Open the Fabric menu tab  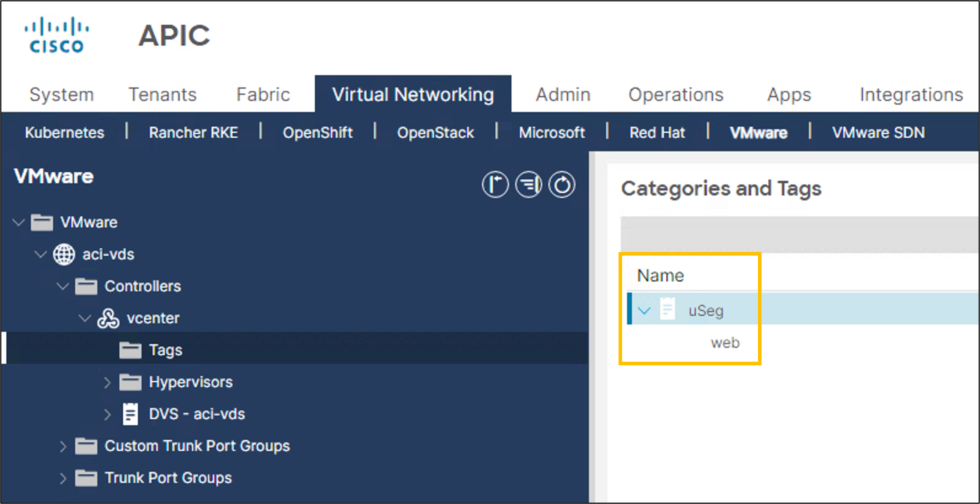263,94
